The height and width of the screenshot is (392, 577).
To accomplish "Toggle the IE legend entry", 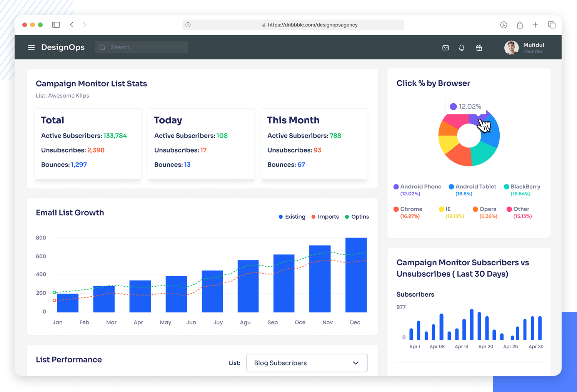I will pos(451,213).
